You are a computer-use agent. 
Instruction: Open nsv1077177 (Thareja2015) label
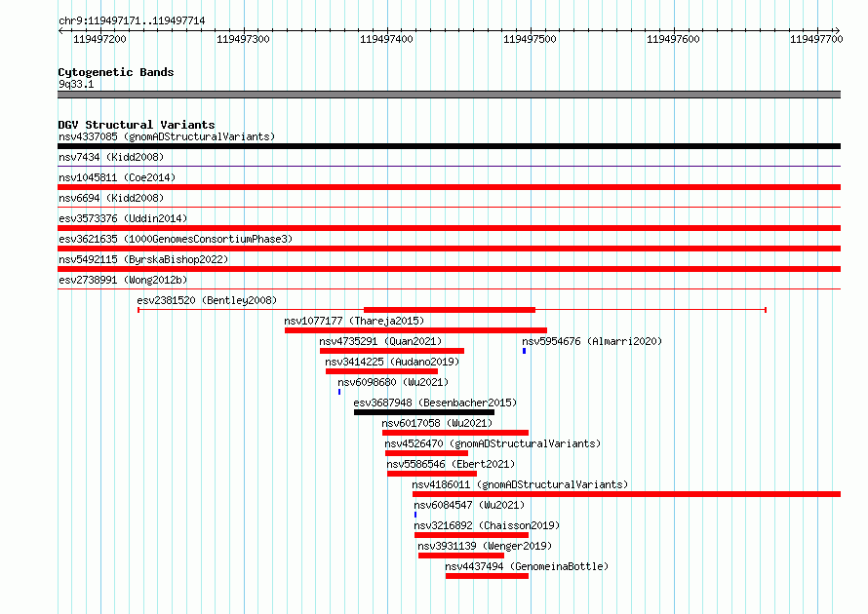354,321
